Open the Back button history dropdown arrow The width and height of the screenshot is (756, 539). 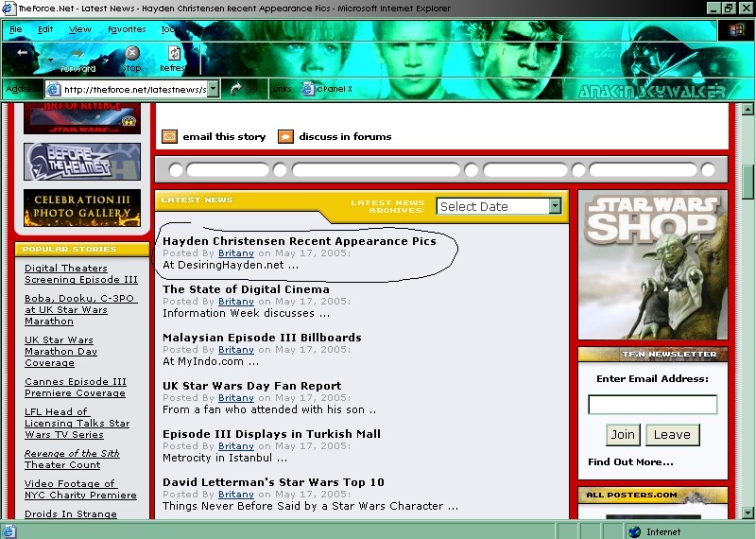(x=51, y=60)
